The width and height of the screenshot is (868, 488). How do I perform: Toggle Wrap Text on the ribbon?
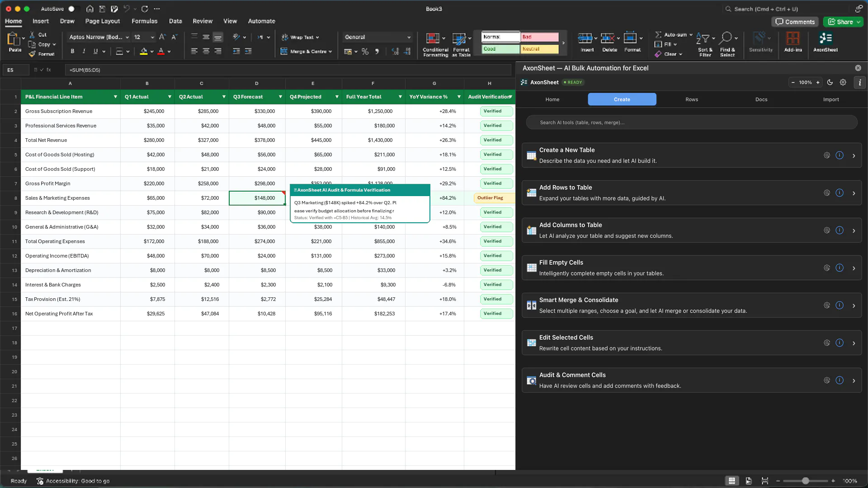tap(300, 38)
